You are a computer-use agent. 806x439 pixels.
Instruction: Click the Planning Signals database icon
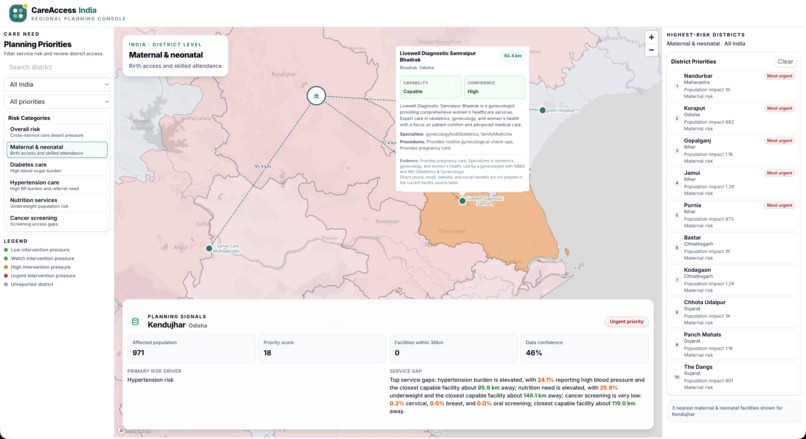135,321
